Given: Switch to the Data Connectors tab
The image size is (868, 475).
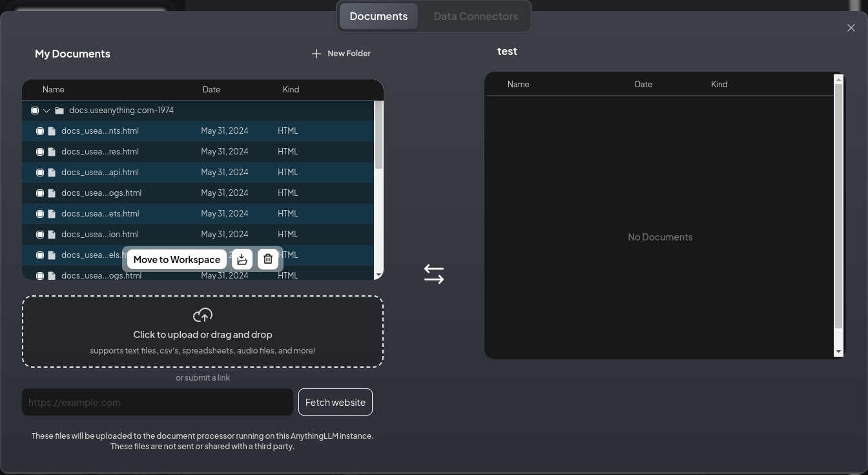Looking at the screenshot, I should (x=475, y=16).
